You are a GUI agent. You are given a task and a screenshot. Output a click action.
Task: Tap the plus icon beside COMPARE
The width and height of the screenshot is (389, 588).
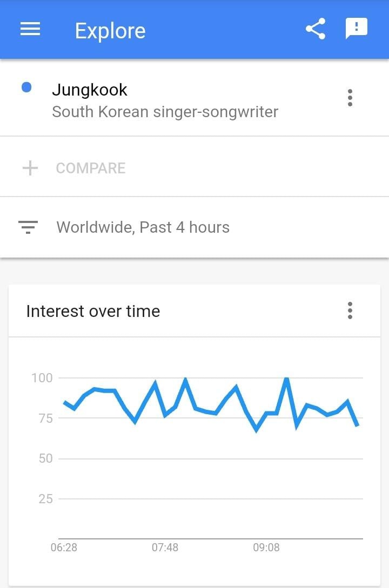point(30,168)
